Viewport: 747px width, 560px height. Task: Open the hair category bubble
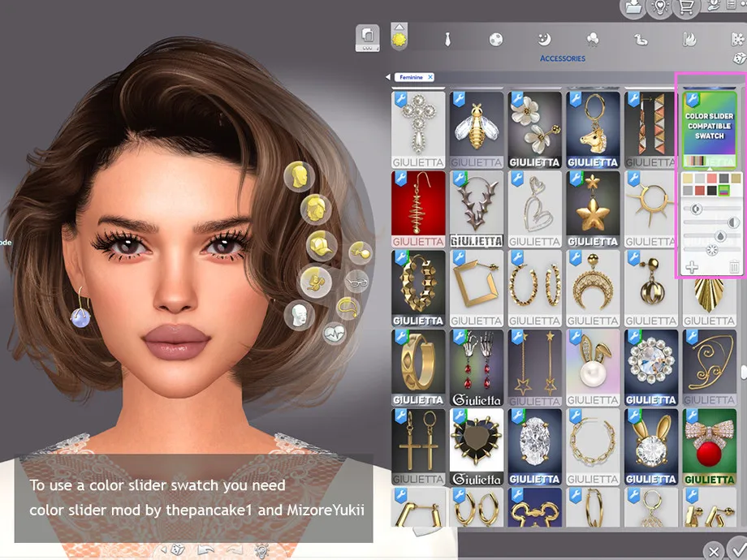315,209
